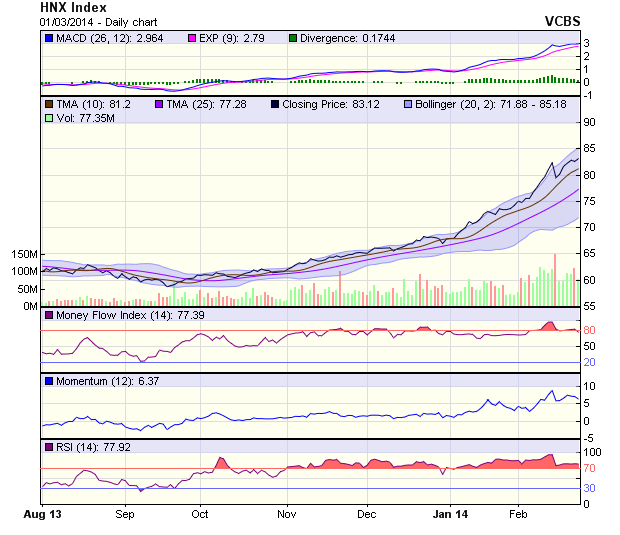Select the purple TMA (25) legend marker

point(159,104)
